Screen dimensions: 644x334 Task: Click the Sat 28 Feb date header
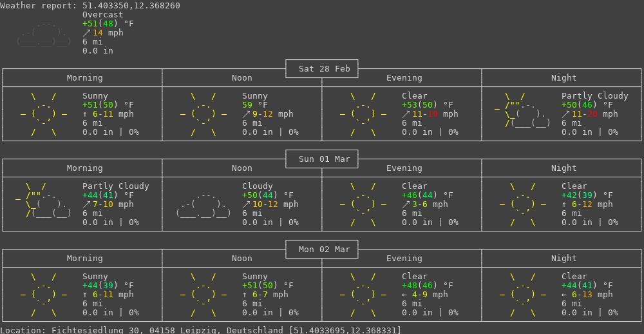click(x=322, y=69)
